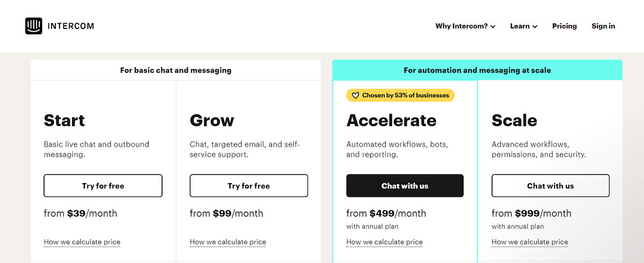This screenshot has height=263, width=644.
Task: Click Sign in in the navigation
Action: tap(603, 26)
